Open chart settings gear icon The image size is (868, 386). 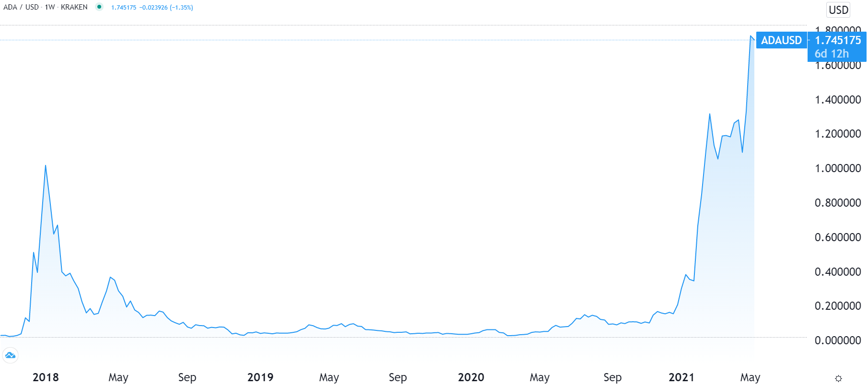pos(838,379)
